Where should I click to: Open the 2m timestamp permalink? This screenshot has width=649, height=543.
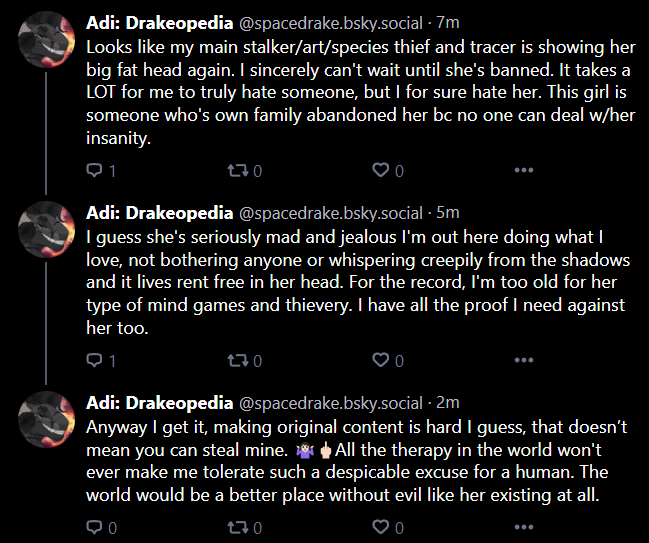448,403
